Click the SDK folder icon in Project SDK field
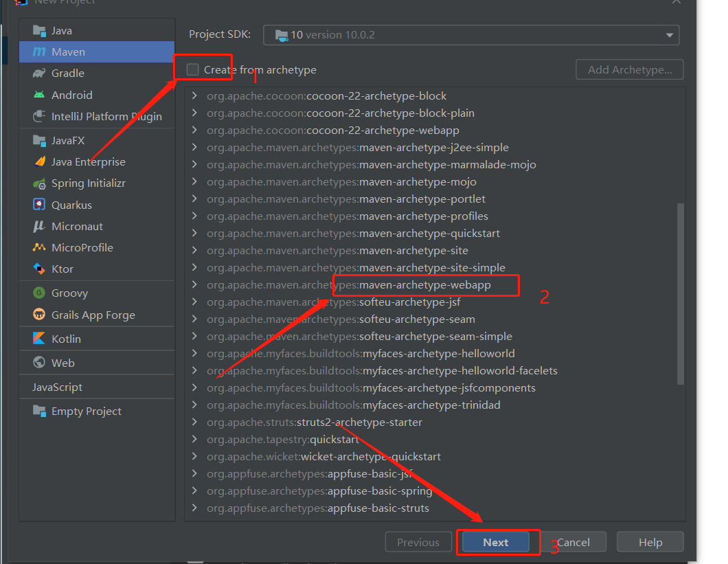Image resolution: width=728 pixels, height=564 pixels. point(282,35)
